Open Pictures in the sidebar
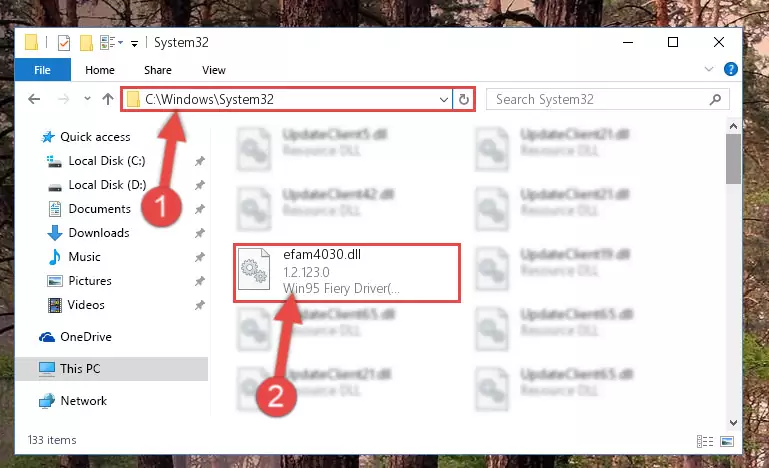Image resolution: width=769 pixels, height=468 pixels. 90,281
